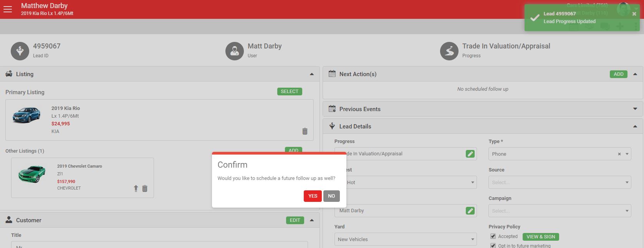Click the Kia Rio car thumbnail

point(26,115)
